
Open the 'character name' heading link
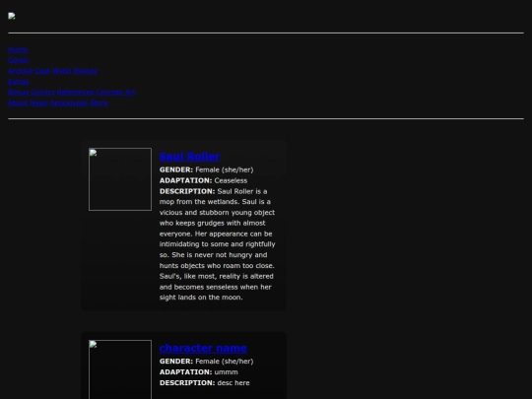click(x=203, y=348)
